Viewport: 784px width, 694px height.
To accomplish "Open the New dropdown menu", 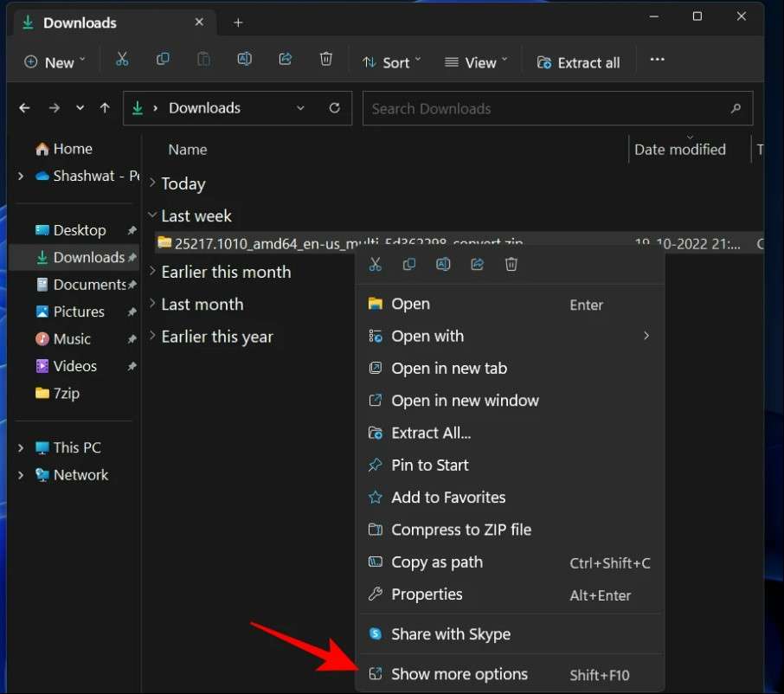I will 55,62.
